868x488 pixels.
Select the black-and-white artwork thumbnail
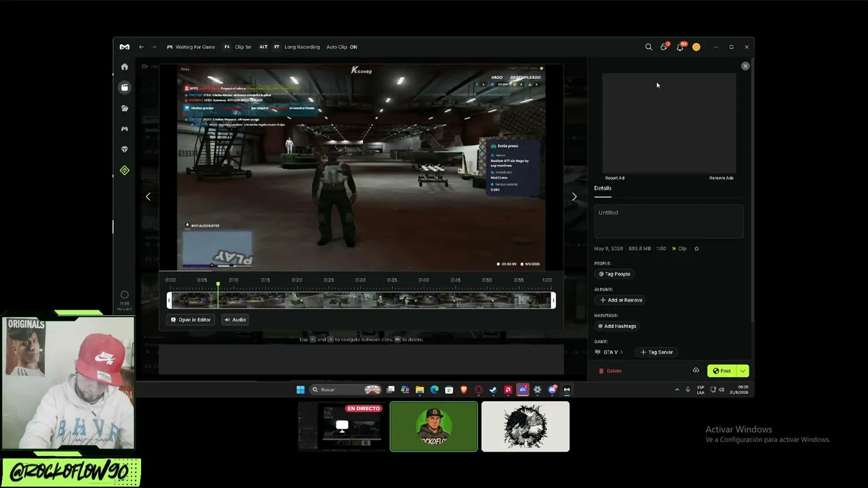(526, 426)
